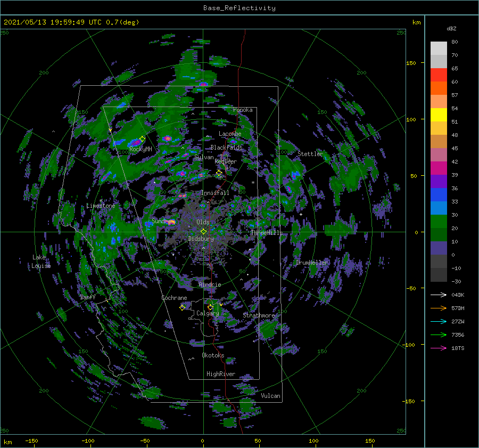Click the Sylvan label

click(x=204, y=157)
